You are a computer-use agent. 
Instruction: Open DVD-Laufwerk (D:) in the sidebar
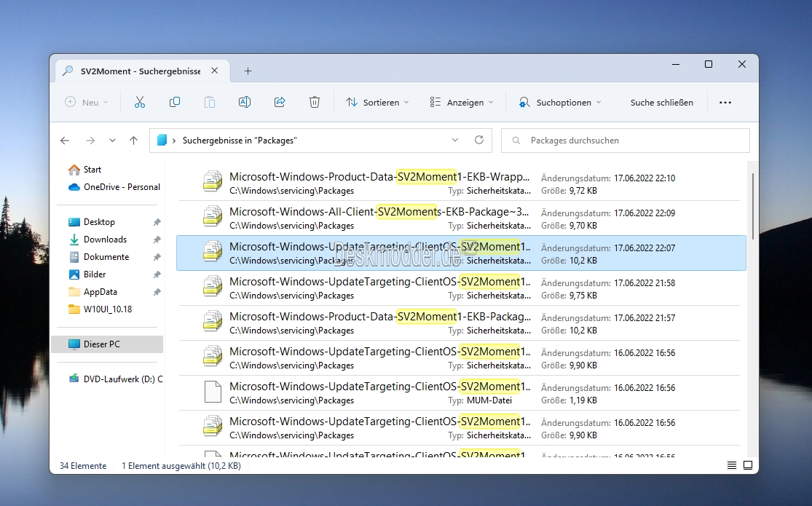point(123,379)
